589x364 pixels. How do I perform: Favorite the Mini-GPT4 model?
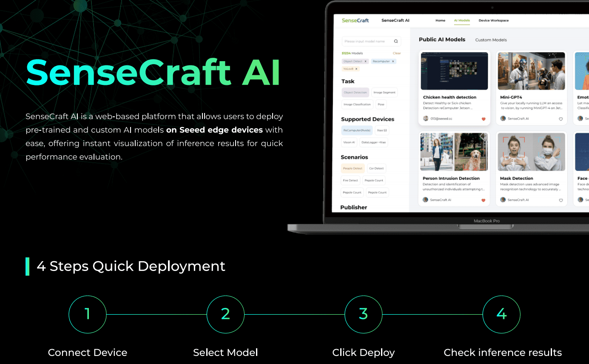tap(561, 119)
